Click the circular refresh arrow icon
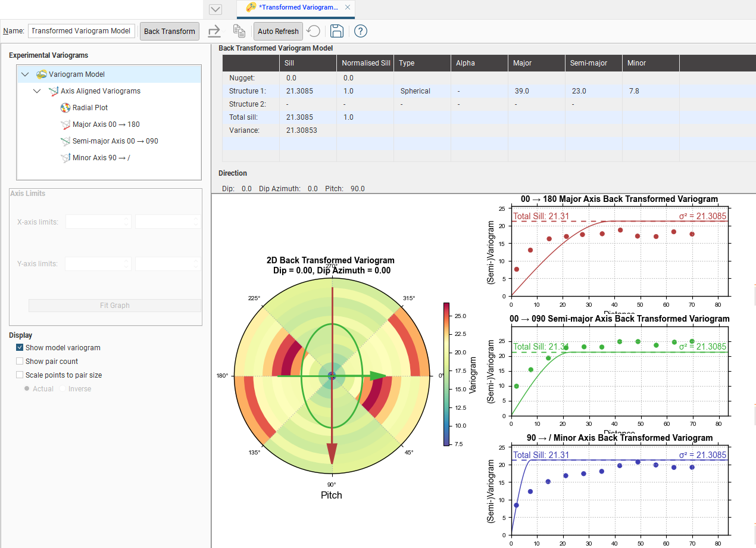The image size is (756, 548). [314, 31]
